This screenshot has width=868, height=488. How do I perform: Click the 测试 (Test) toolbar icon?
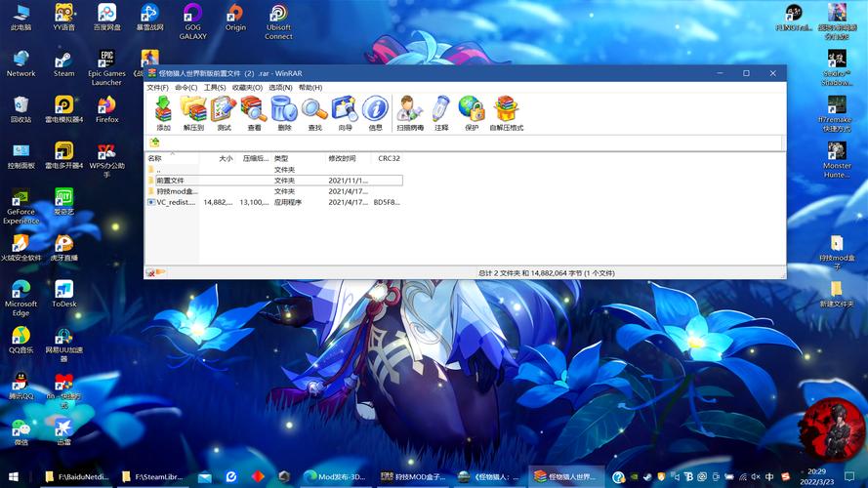[x=224, y=113]
